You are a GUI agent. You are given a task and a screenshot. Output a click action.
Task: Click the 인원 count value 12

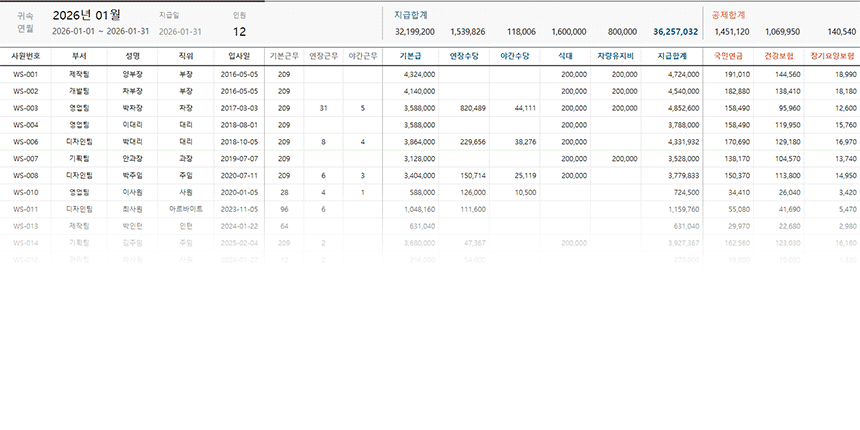[x=238, y=32]
